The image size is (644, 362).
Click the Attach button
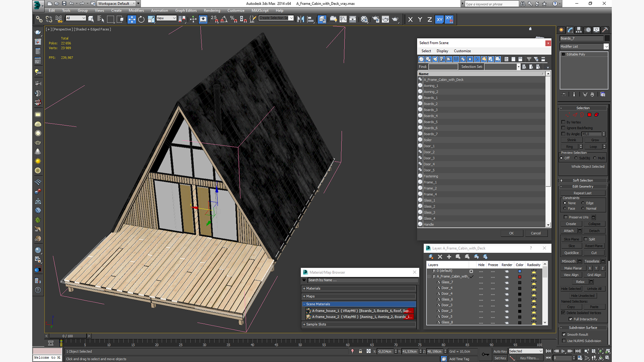point(569,231)
